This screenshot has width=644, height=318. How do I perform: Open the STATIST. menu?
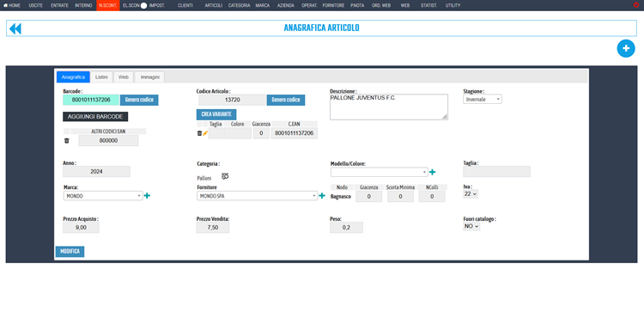click(428, 5)
